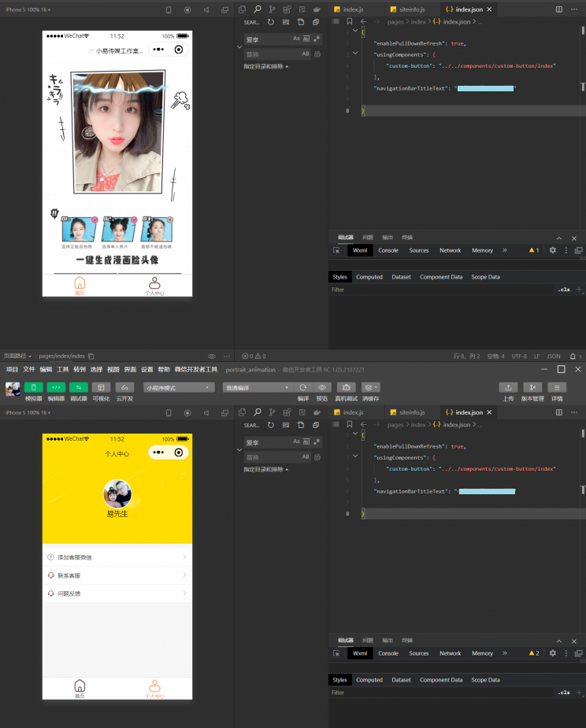
Task: Open new search editor in bottom window
Action: 301,425
